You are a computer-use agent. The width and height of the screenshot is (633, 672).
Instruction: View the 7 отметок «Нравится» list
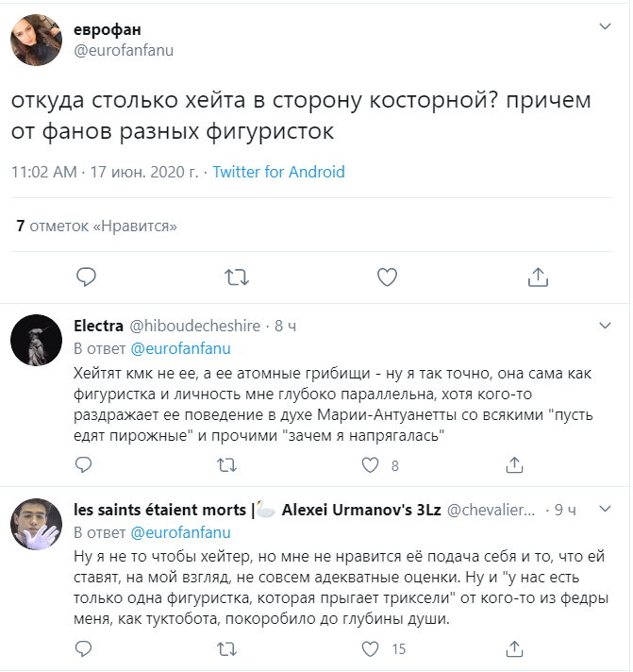coord(97,226)
